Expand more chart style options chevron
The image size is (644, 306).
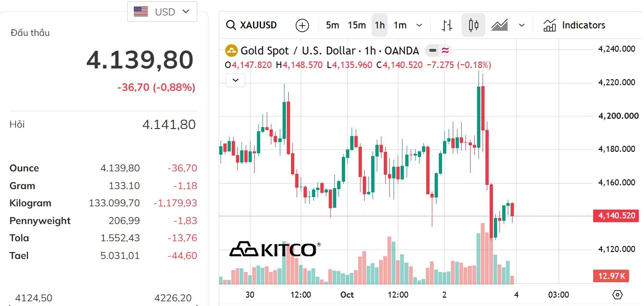coord(522,25)
